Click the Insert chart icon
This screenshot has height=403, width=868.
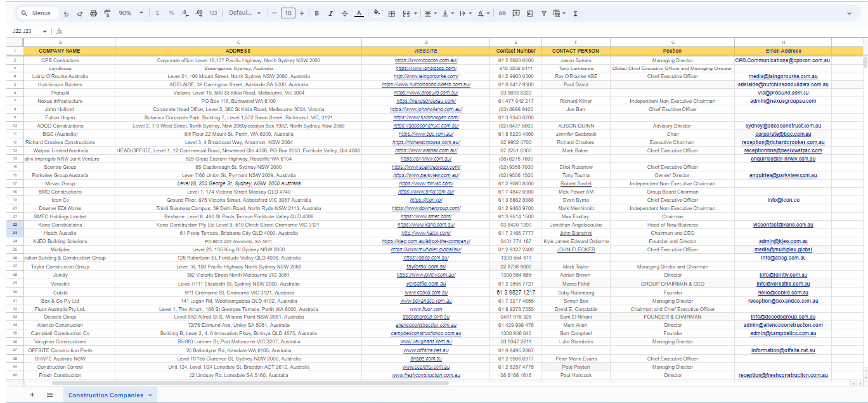pyautogui.click(x=529, y=13)
